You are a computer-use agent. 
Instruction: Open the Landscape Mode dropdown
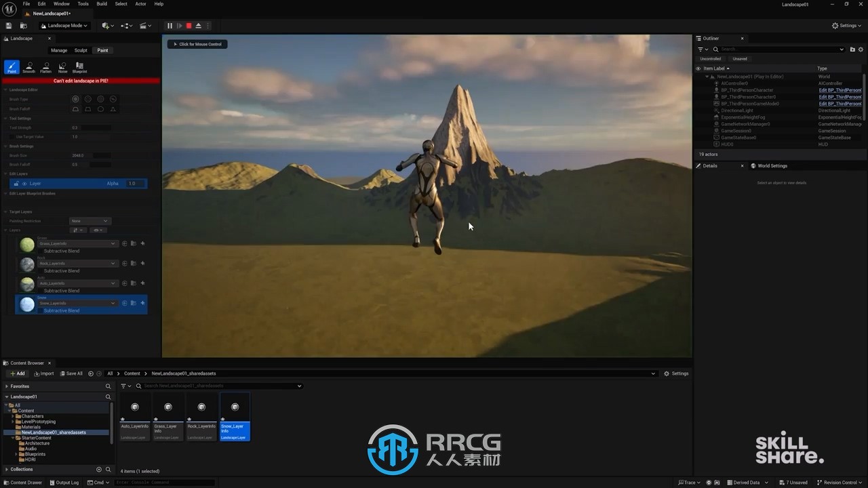coord(64,26)
